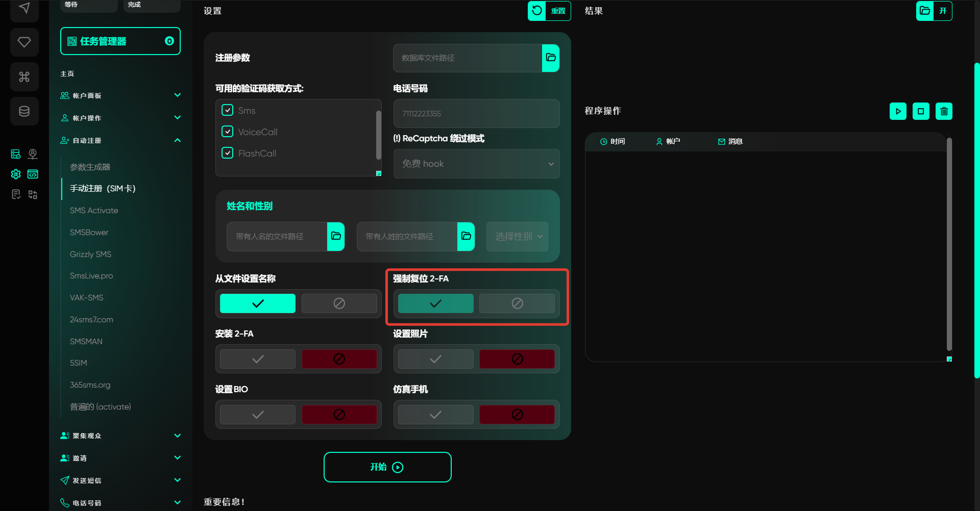The image size is (980, 511).
Task: Browse folder for surnames file
Action: coord(465,236)
